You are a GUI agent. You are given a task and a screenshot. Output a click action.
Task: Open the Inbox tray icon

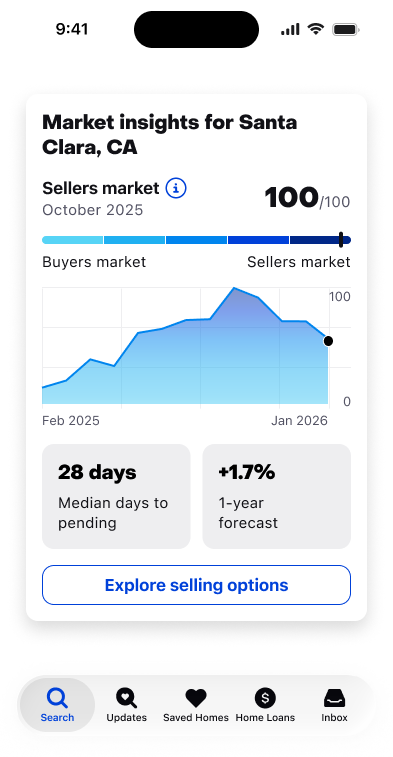pyautogui.click(x=335, y=698)
